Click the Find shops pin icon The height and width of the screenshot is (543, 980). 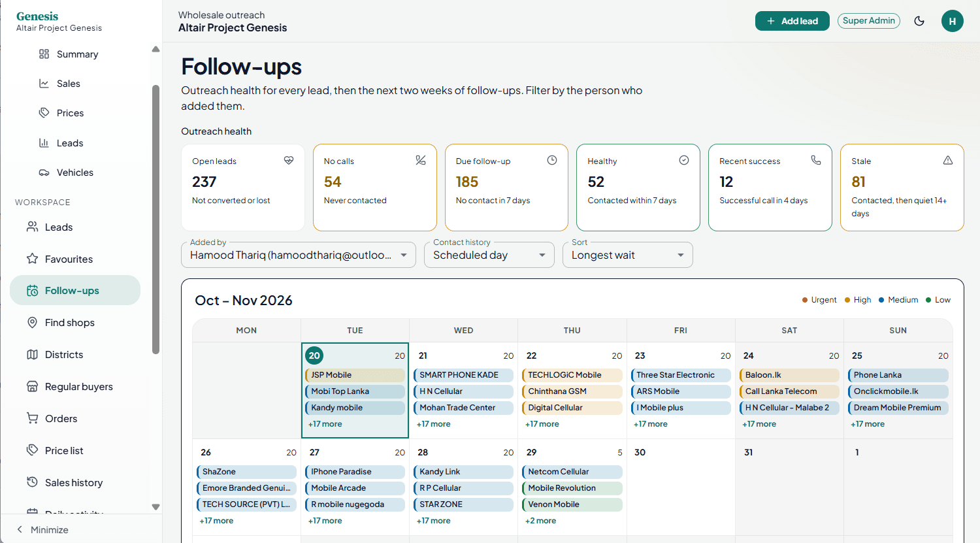(32, 322)
